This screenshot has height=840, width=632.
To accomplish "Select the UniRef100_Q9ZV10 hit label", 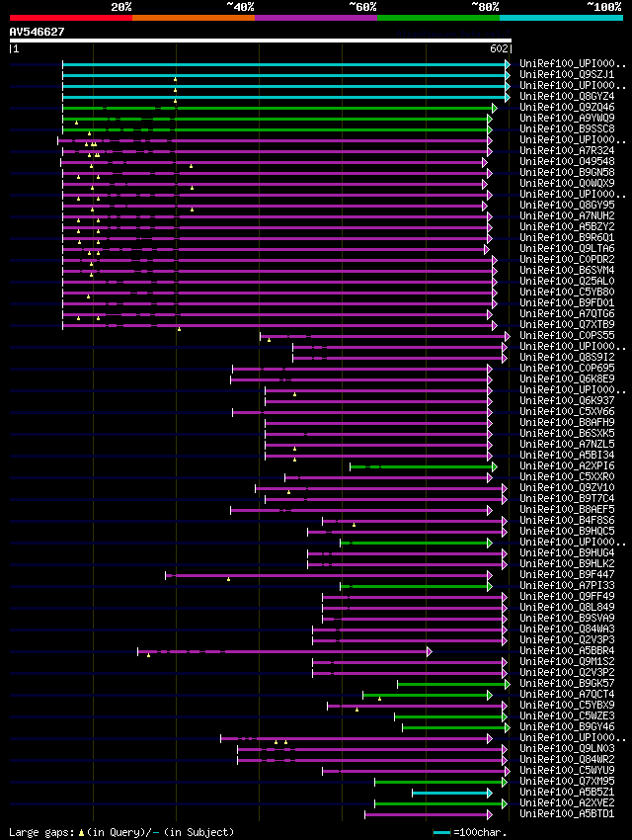I will click(x=567, y=488).
